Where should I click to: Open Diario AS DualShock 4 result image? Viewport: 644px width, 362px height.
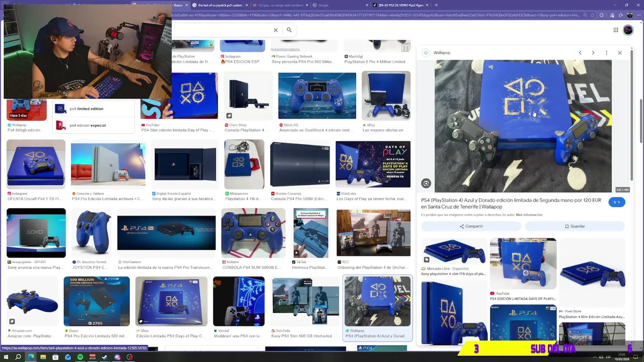tap(317, 96)
